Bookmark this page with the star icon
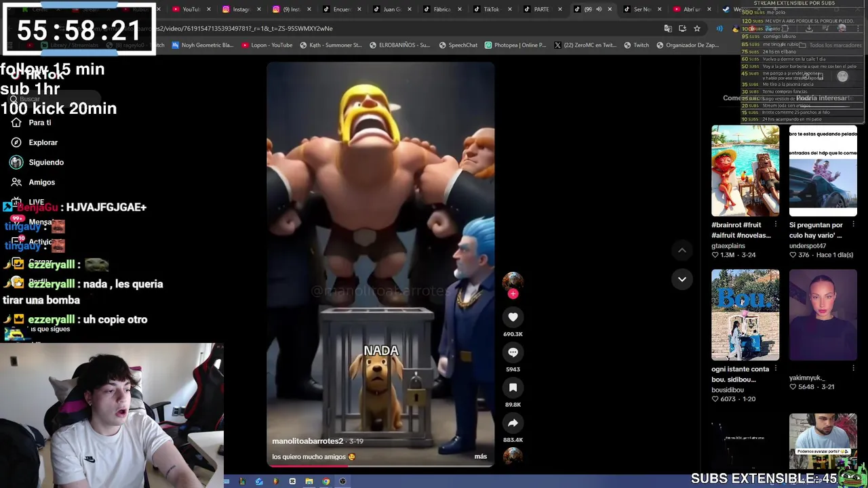Image resolution: width=868 pixels, height=488 pixels. pos(696,28)
